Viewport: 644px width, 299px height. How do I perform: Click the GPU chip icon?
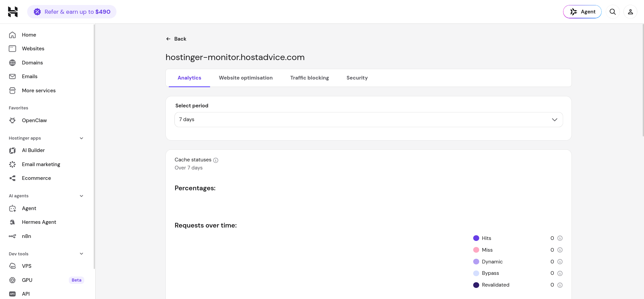click(x=12, y=280)
